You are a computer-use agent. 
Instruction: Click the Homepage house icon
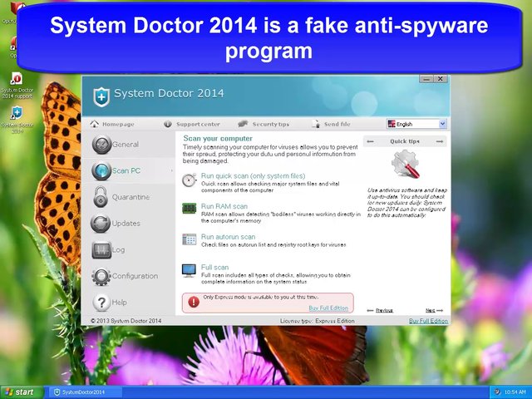(x=94, y=124)
